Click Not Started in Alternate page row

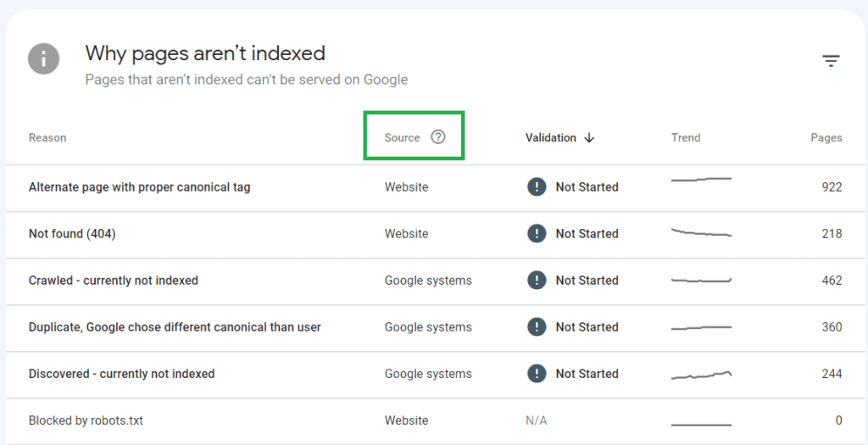(x=587, y=187)
